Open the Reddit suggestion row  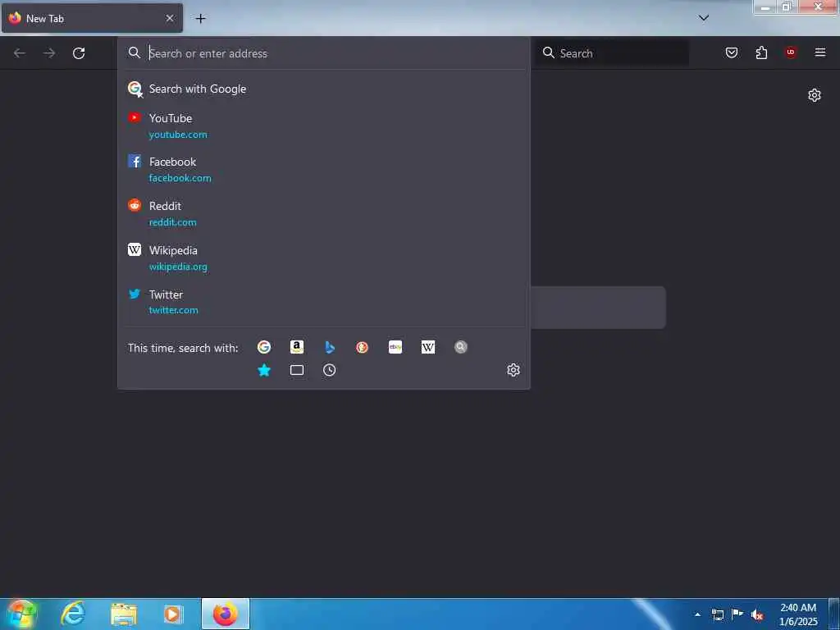(323, 214)
